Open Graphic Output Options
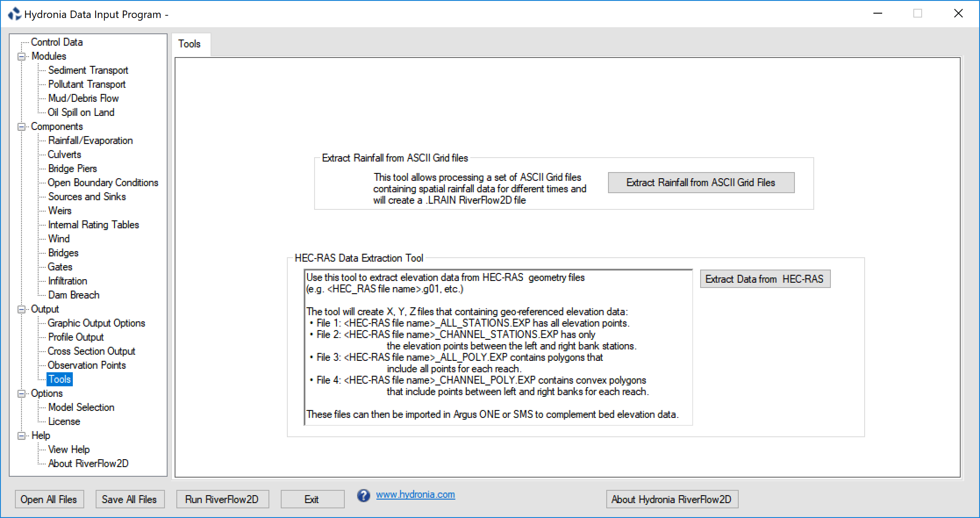This screenshot has height=518, width=980. [x=97, y=323]
